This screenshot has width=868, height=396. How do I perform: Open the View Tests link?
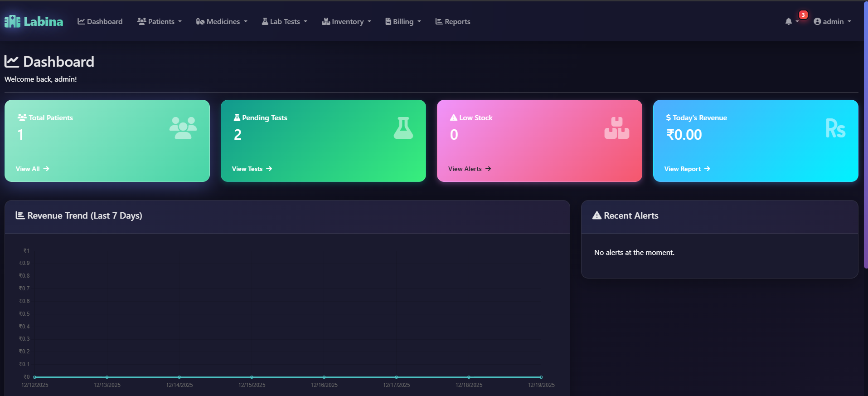click(252, 169)
